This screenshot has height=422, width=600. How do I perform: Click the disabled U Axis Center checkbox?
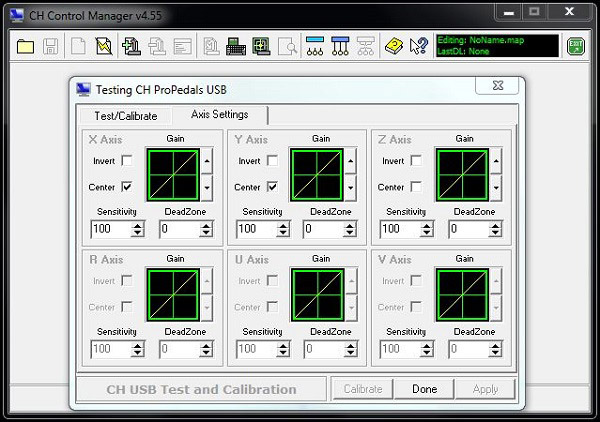pos(272,306)
